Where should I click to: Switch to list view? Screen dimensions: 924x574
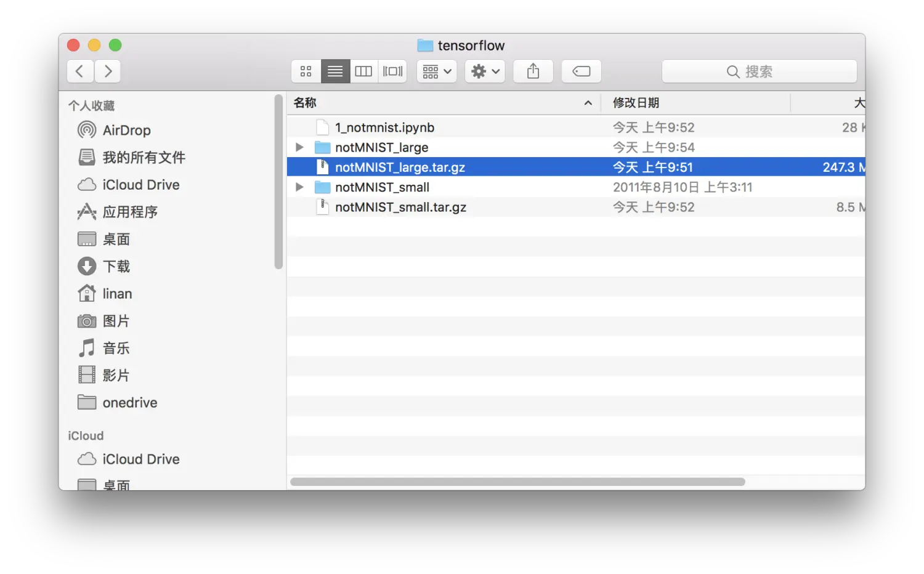pos(335,71)
